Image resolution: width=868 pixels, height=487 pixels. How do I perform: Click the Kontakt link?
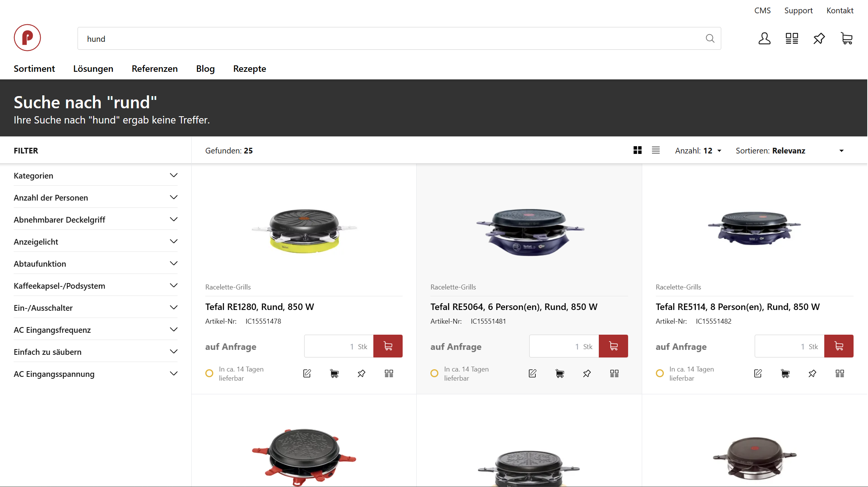coord(840,10)
